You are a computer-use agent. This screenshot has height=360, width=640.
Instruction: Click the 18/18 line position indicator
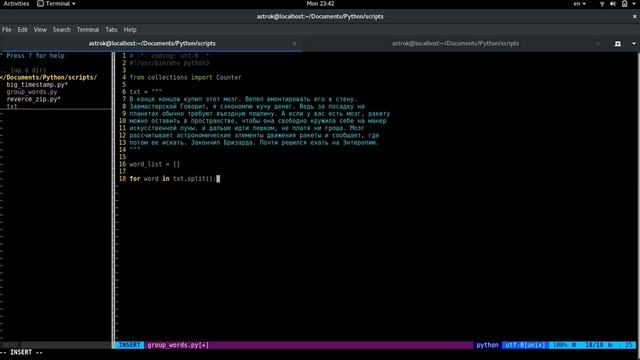(x=594, y=345)
